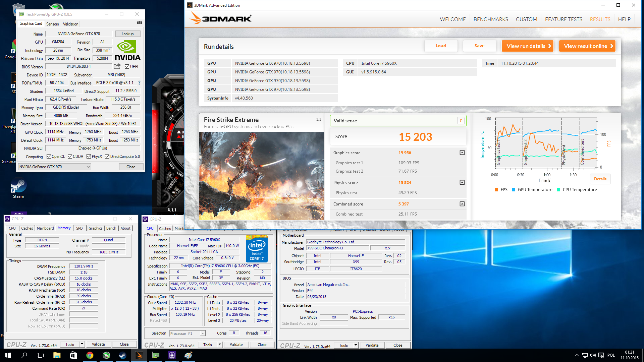Open Tools dropdown arrow in mainboard CPU-Z
This screenshot has height=362, width=644.
pos(356,345)
